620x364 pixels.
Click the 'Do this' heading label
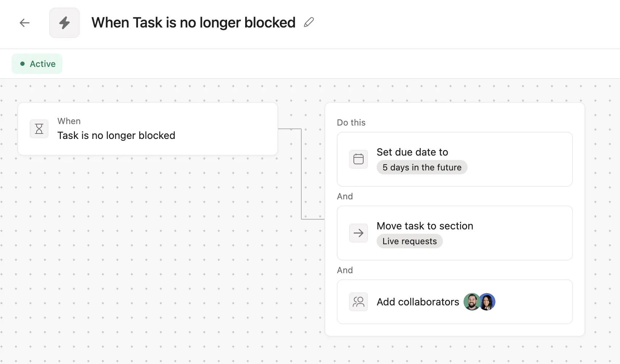pos(351,123)
